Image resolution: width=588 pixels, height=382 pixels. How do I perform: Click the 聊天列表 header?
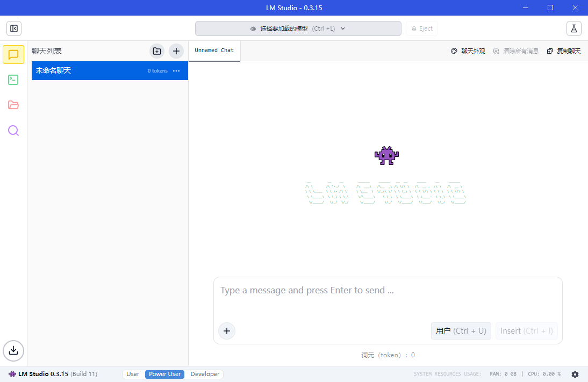[x=47, y=51]
